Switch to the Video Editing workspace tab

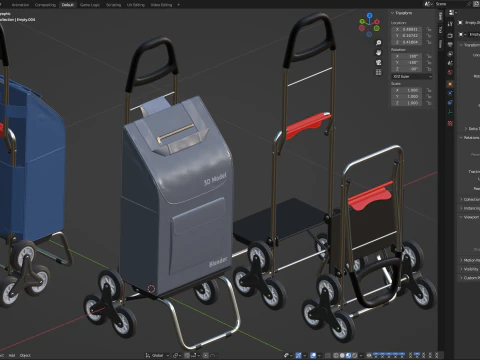pos(161,5)
